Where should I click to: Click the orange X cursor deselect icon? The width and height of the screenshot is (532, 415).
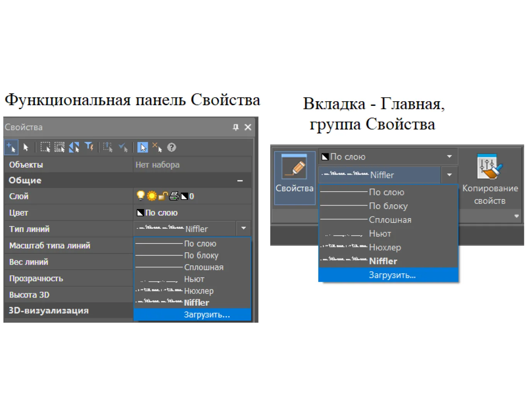click(x=157, y=147)
